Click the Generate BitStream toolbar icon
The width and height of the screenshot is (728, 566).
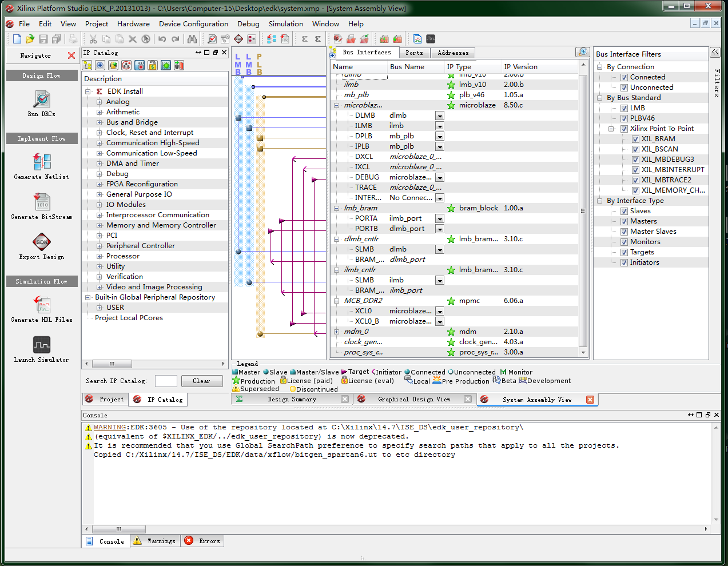point(285,39)
